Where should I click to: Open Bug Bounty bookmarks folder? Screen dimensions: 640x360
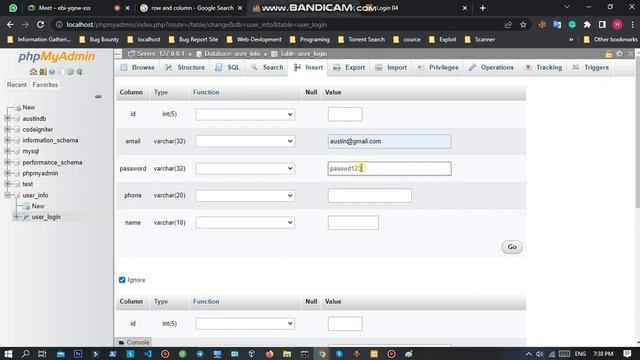coord(99,40)
